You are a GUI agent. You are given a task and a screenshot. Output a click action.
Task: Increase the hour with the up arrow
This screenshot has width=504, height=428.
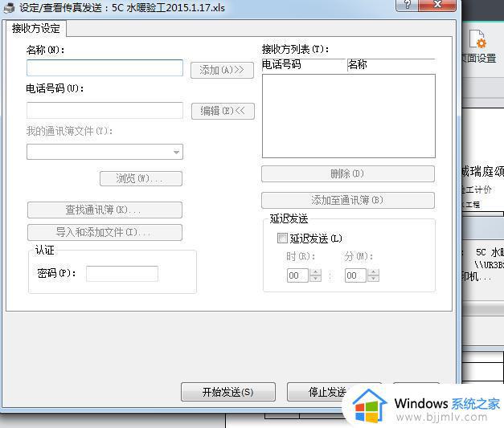[316, 272]
